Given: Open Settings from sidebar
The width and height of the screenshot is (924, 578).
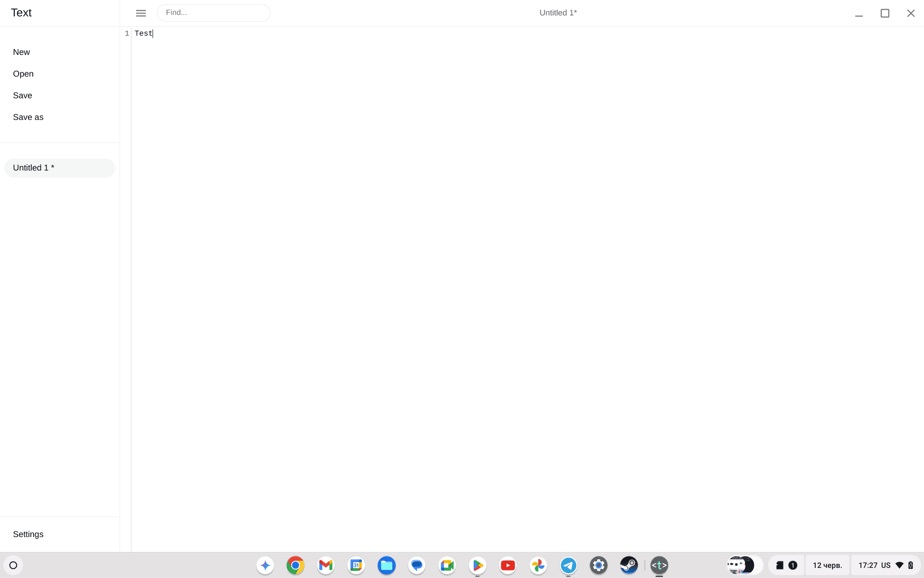Looking at the screenshot, I should [x=28, y=533].
